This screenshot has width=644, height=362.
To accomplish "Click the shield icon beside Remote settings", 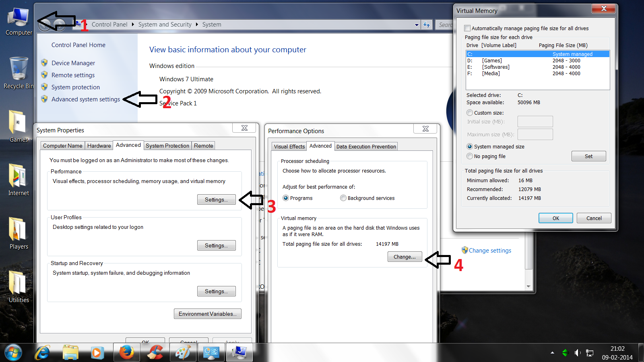I will pyautogui.click(x=44, y=75).
